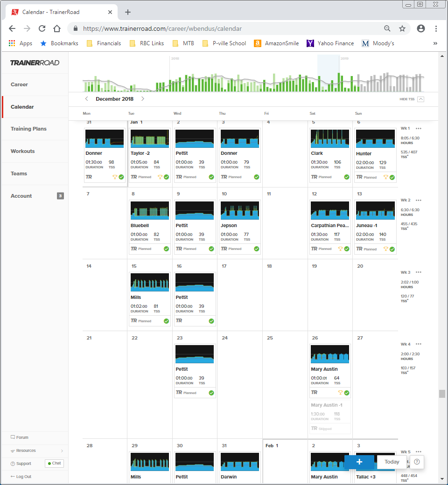This screenshot has height=485, width=448.
Task: Reload the page
Action: point(42,28)
